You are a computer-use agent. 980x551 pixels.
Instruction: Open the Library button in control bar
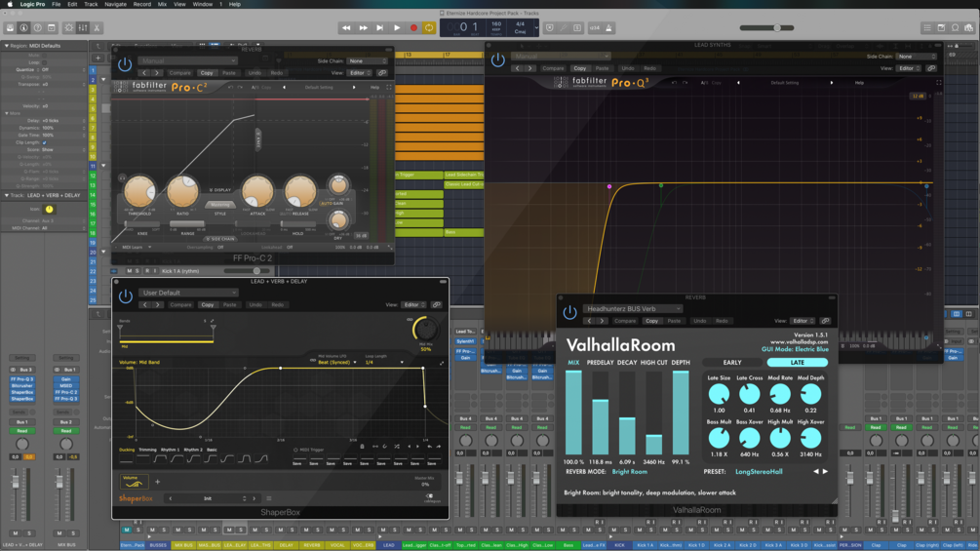pos(10,27)
